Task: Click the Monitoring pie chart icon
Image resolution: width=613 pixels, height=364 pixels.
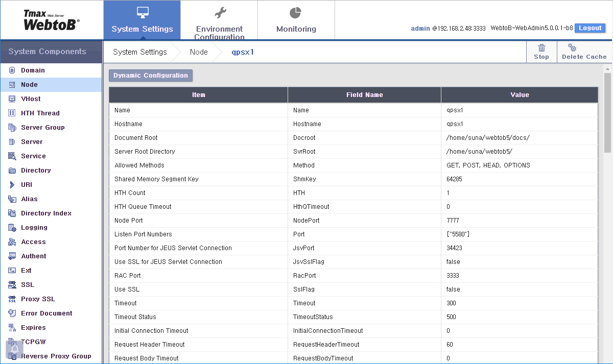Action: click(x=296, y=13)
